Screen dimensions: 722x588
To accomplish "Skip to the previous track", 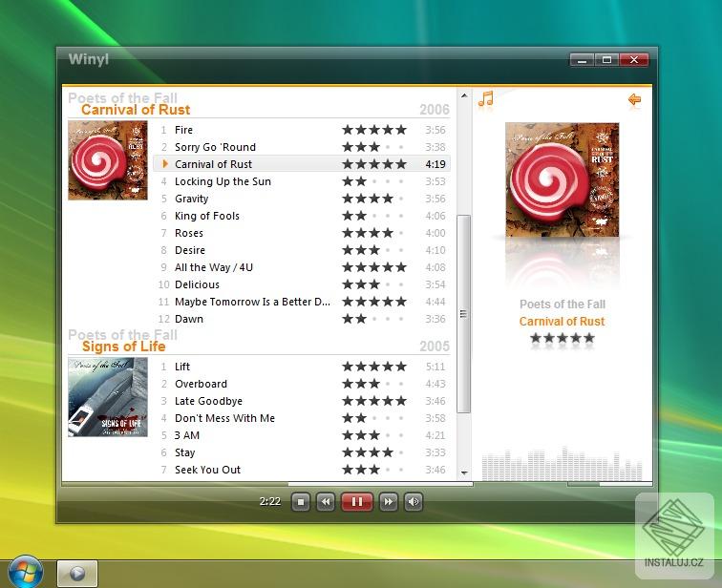I will coord(326,501).
